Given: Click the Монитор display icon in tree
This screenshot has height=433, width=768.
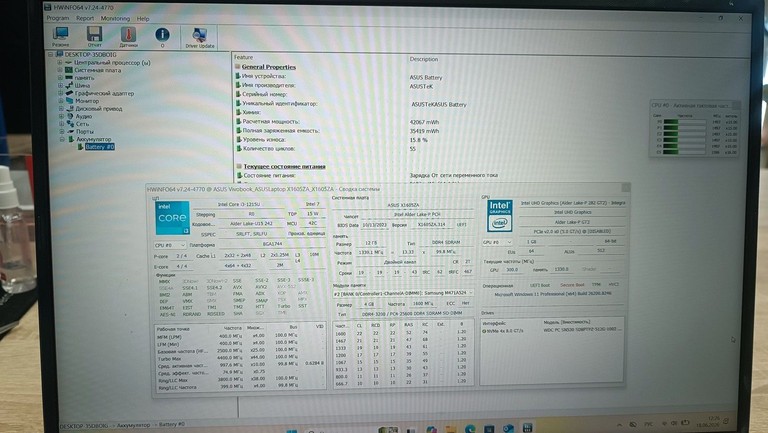Looking at the screenshot, I should pyautogui.click(x=70, y=100).
